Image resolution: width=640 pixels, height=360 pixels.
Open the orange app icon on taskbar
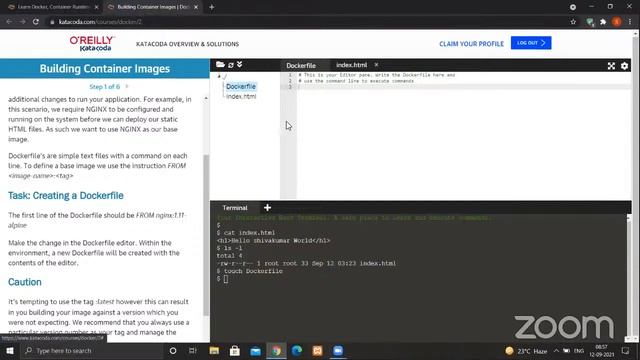point(318,351)
